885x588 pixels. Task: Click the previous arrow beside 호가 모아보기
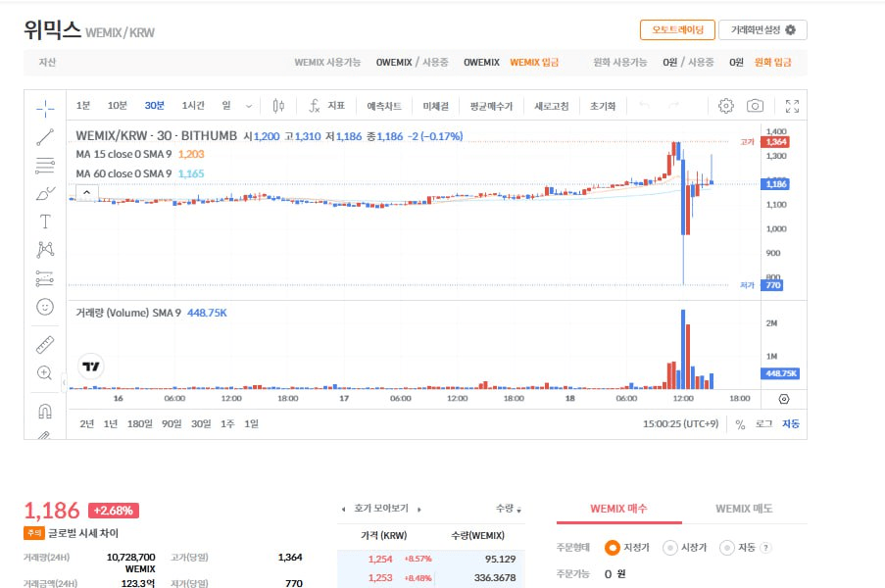click(x=343, y=509)
